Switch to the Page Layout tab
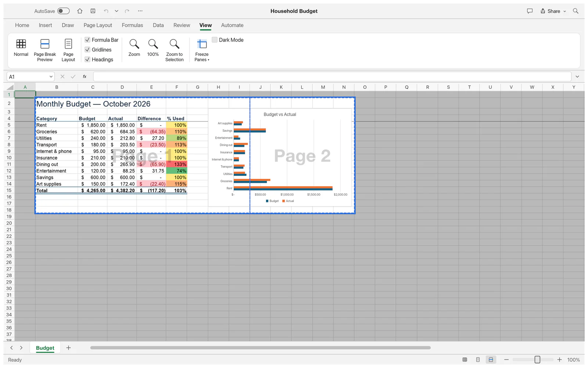The width and height of the screenshot is (588, 368). click(x=98, y=25)
